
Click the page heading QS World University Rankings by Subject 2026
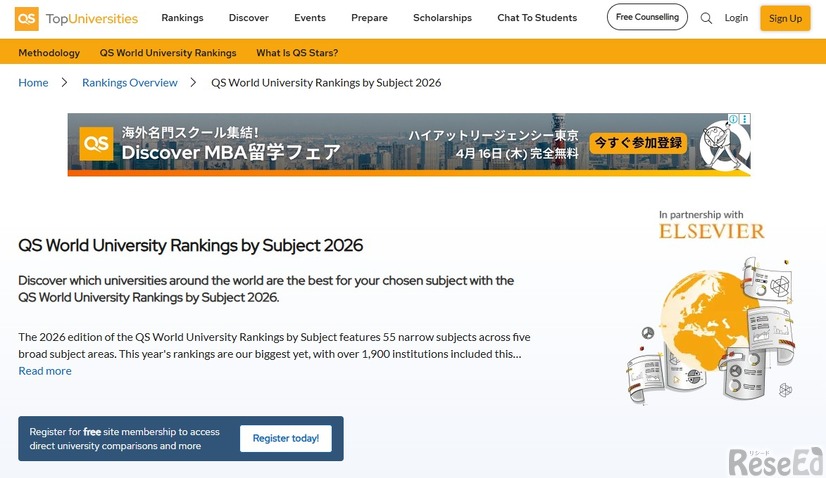click(191, 246)
